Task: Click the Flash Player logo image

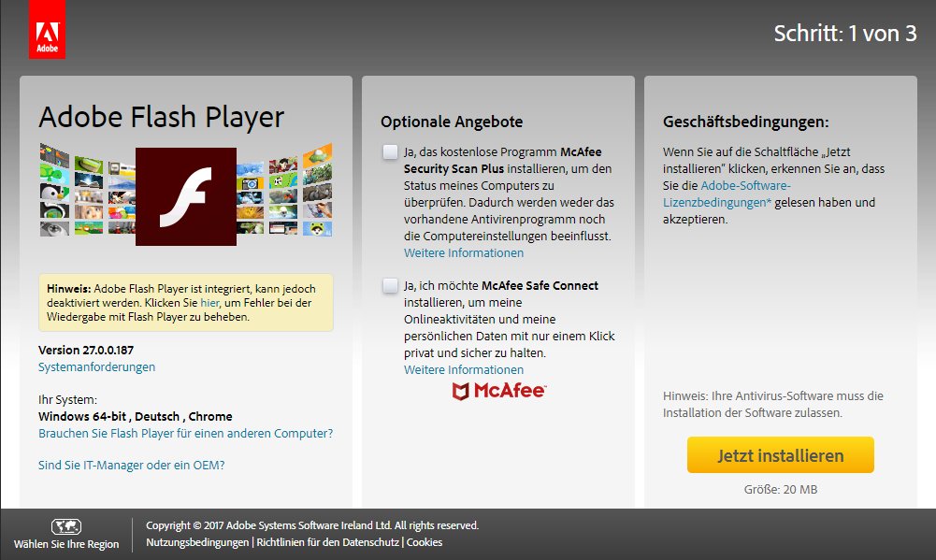Action: tap(186, 196)
